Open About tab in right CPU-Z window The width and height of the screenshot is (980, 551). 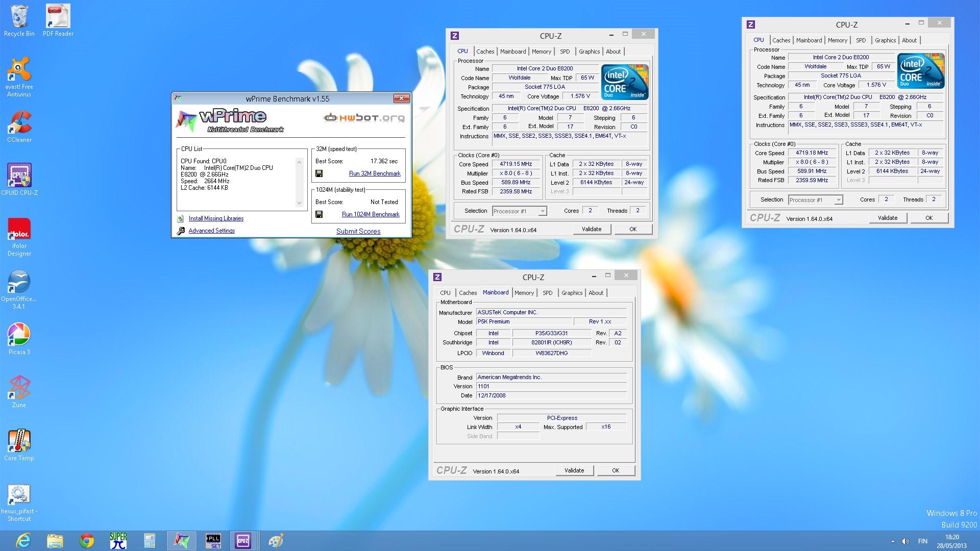[910, 40]
